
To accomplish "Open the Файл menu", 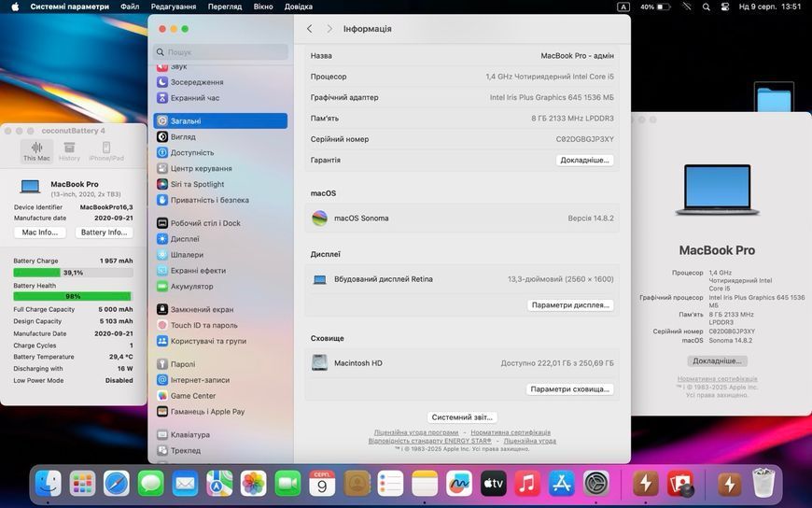I will pyautogui.click(x=130, y=7).
